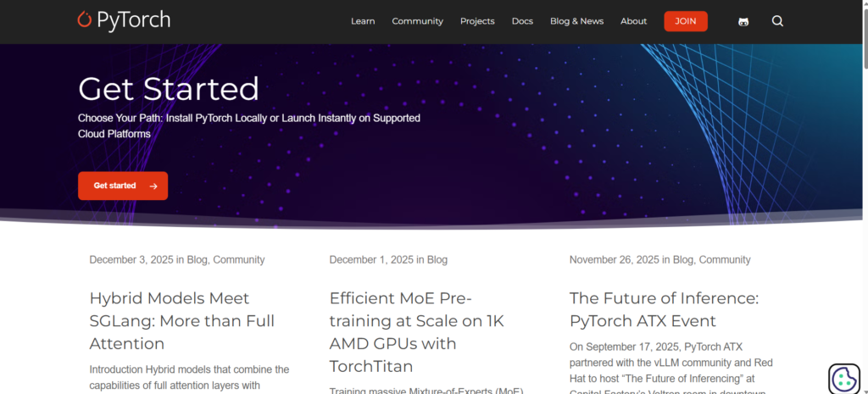Open The Future of Inference article

[x=664, y=309]
